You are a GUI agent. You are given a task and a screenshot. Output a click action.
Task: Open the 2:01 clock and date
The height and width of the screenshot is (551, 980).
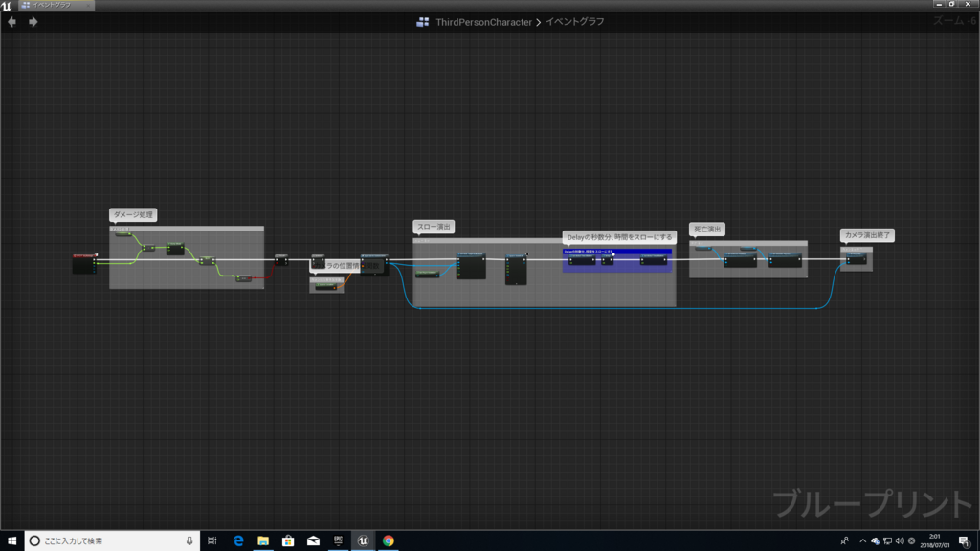click(x=934, y=541)
